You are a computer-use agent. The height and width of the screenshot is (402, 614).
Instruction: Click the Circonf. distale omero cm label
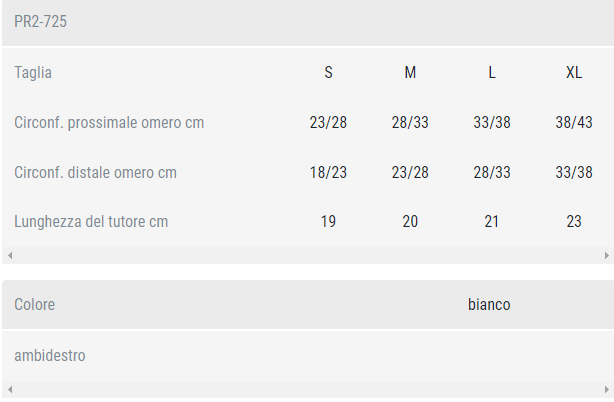[95, 172]
